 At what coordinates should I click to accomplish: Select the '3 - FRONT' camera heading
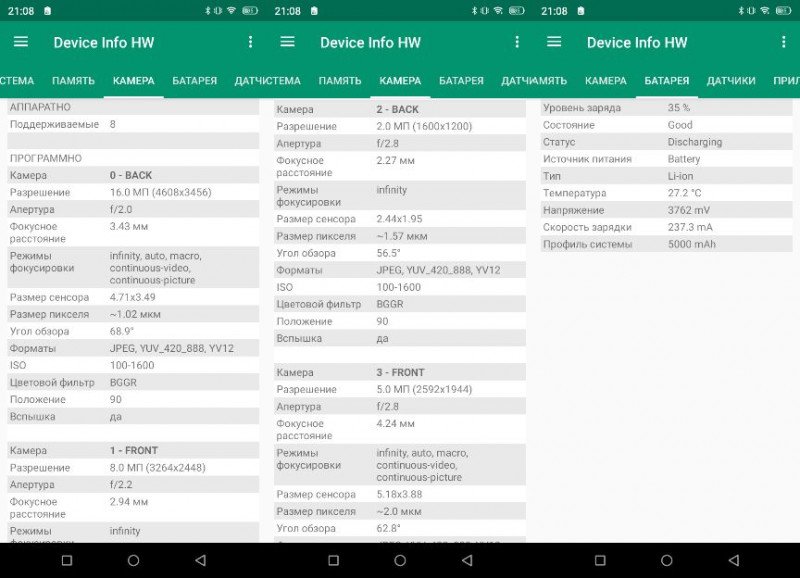click(401, 372)
